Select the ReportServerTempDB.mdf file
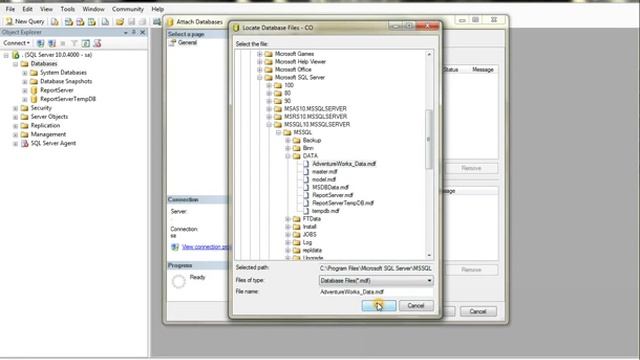The height and width of the screenshot is (360, 640). 343,203
